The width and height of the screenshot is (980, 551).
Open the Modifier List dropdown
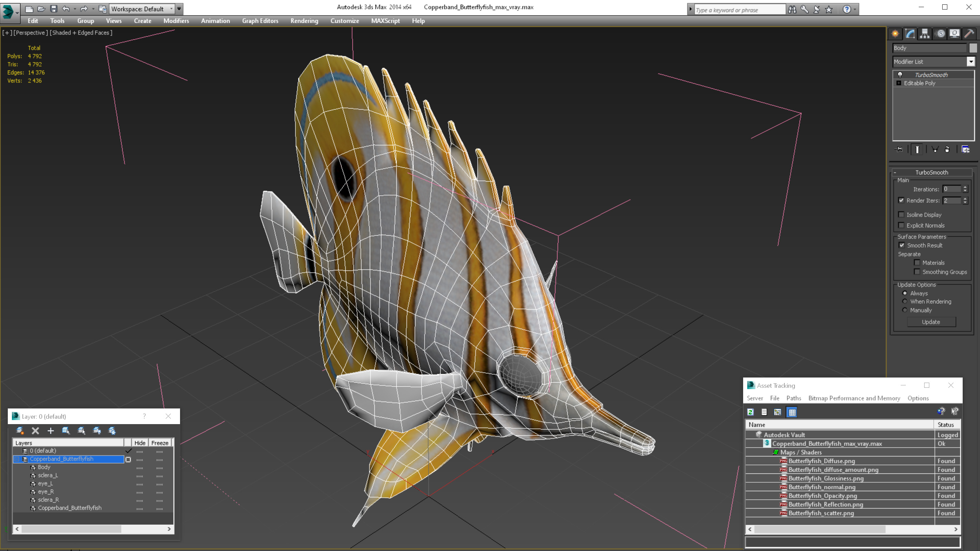pyautogui.click(x=970, y=62)
